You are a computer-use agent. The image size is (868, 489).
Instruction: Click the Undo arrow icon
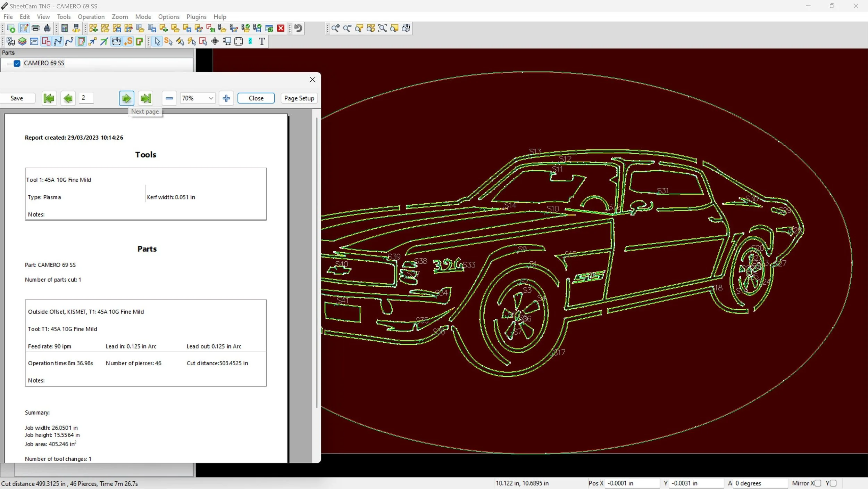coord(298,28)
